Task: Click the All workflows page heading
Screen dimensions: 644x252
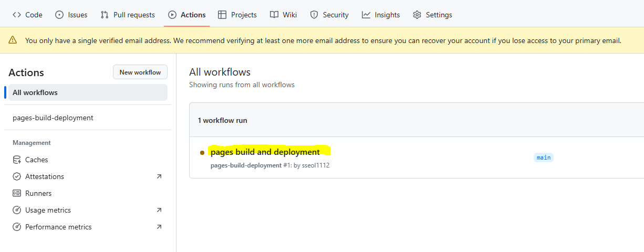Action: click(220, 72)
